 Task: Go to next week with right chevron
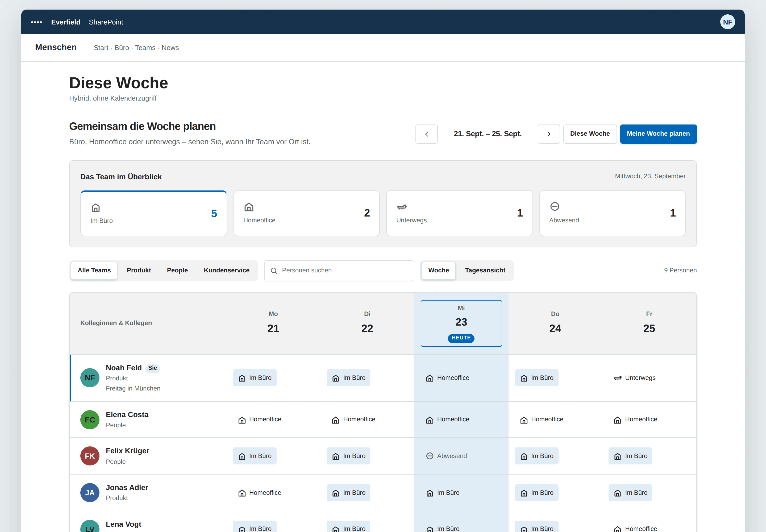pos(549,134)
